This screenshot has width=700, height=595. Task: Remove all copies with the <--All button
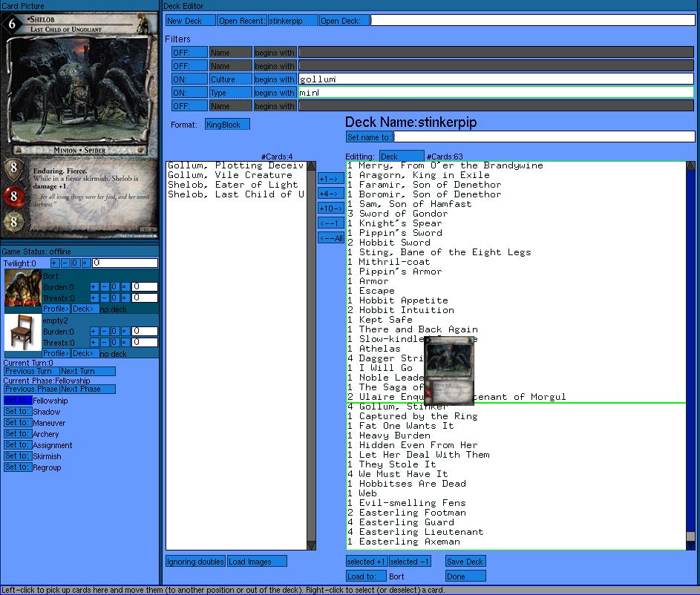pos(331,237)
